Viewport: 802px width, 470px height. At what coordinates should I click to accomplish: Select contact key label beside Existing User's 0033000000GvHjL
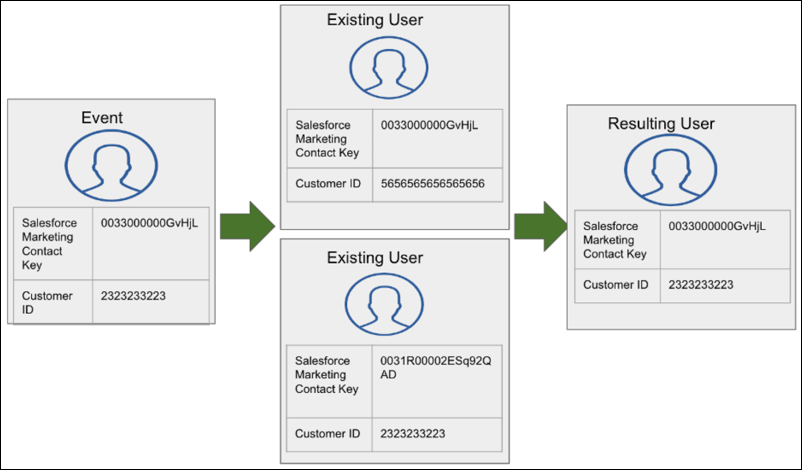(327, 139)
